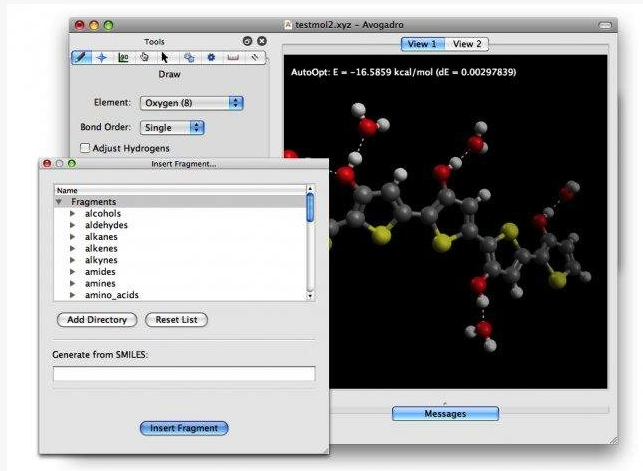
Task: Expand the alkanes fragment folder
Action: click(72, 237)
